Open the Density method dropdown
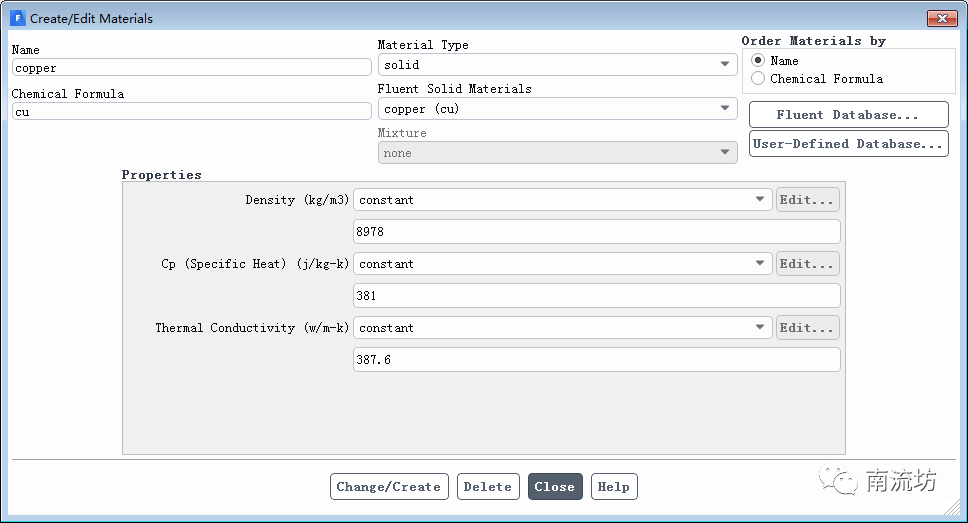 click(x=562, y=200)
